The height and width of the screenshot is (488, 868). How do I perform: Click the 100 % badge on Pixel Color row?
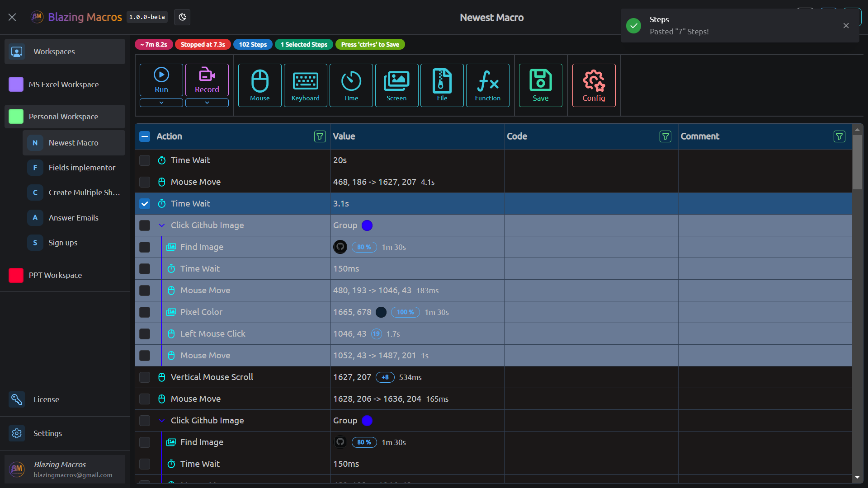405,312
